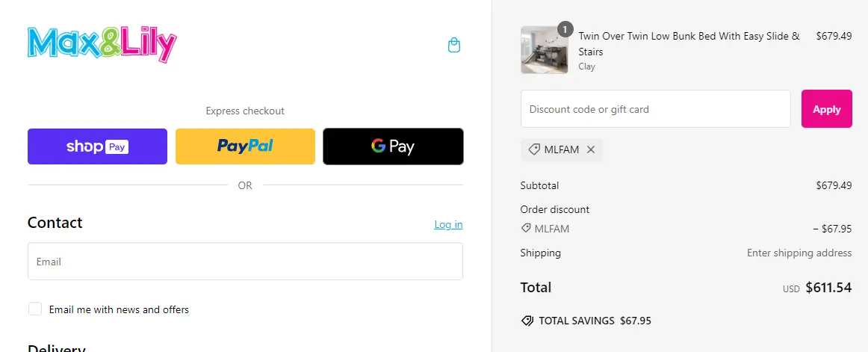Click the Discount code or gift card field
Screen dimensions: 868x352
pyautogui.click(x=655, y=109)
